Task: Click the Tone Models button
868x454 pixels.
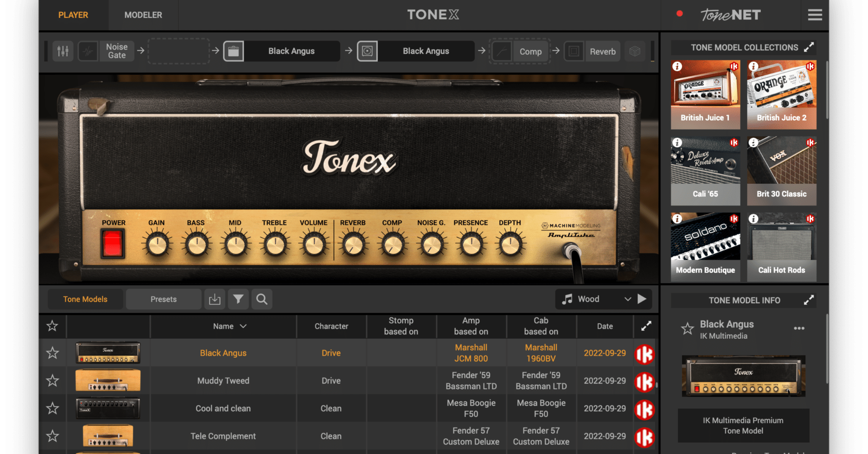Action: (x=85, y=299)
